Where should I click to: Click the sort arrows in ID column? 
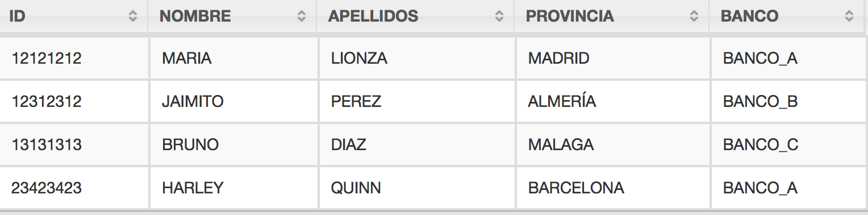pyautogui.click(x=133, y=16)
